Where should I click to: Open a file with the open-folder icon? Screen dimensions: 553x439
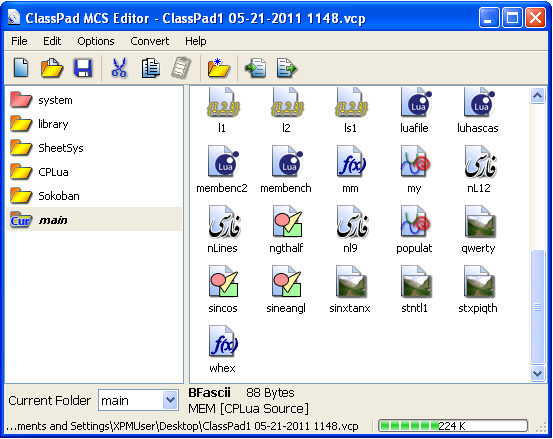pos(52,68)
